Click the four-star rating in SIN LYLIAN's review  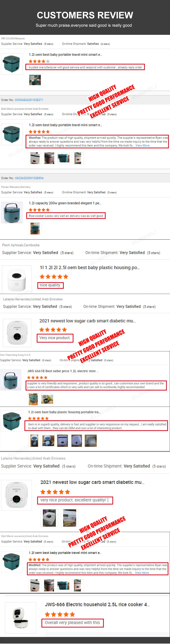click(39, 61)
